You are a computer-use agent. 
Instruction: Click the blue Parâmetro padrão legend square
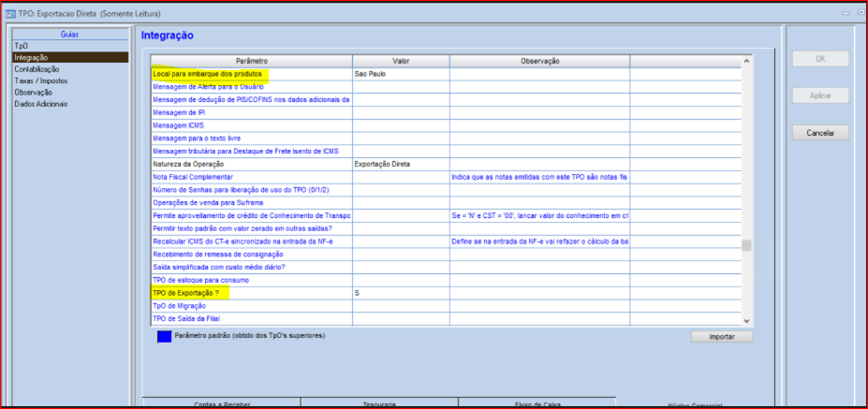point(164,337)
